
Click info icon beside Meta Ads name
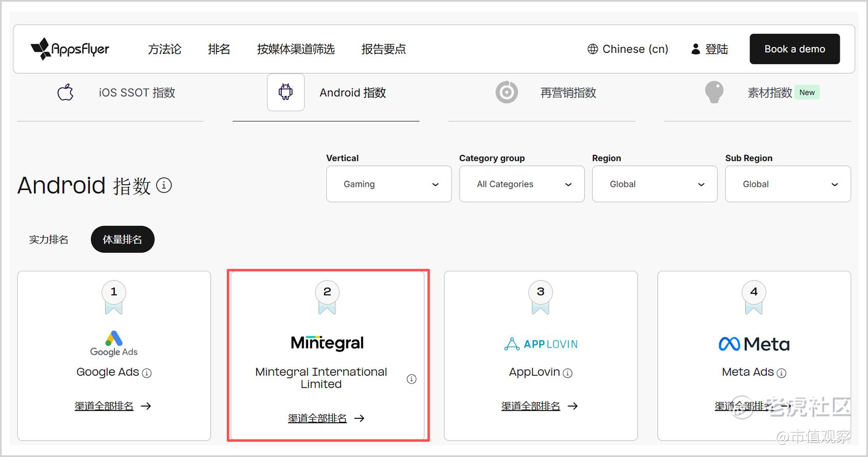[781, 373]
